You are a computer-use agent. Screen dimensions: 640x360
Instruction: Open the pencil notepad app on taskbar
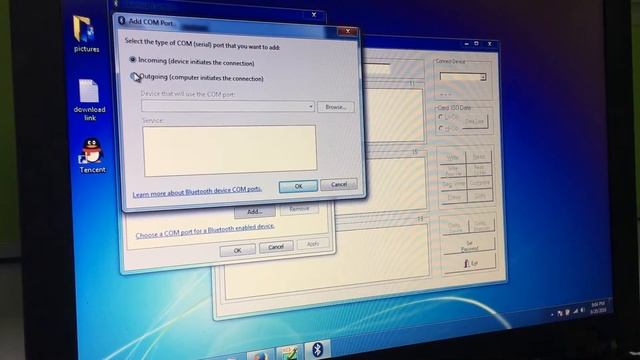click(289, 353)
